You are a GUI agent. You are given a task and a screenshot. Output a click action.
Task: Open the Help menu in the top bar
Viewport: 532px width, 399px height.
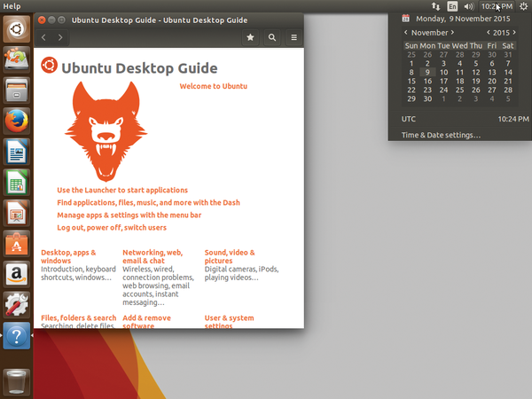click(12, 6)
